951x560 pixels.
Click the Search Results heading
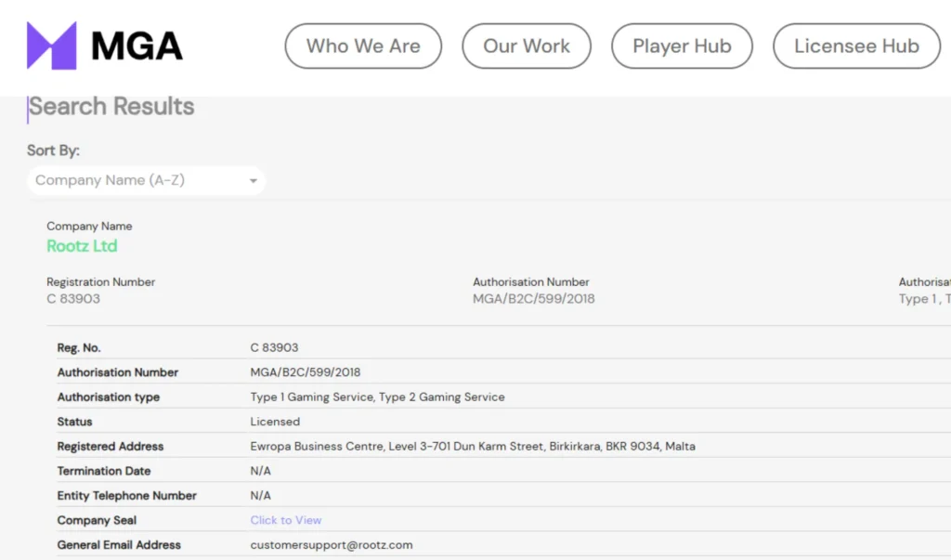coord(111,107)
